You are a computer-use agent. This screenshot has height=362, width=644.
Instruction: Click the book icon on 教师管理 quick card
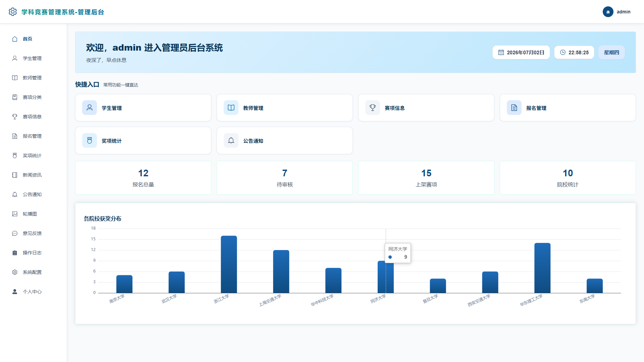(231, 108)
